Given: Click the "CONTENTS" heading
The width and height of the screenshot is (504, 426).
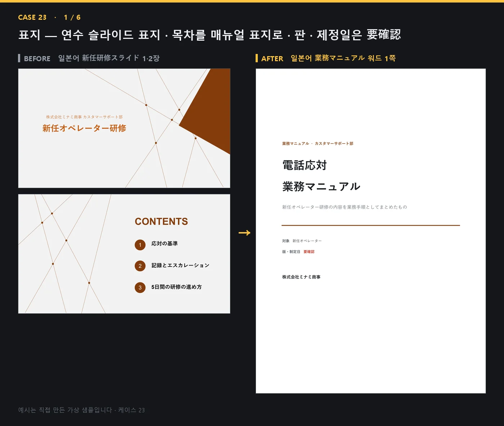Looking at the screenshot, I should tap(161, 221).
